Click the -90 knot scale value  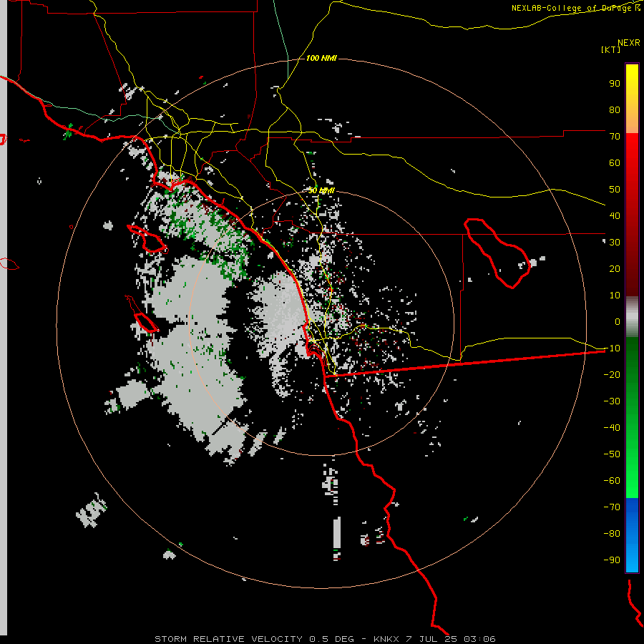click(612, 560)
